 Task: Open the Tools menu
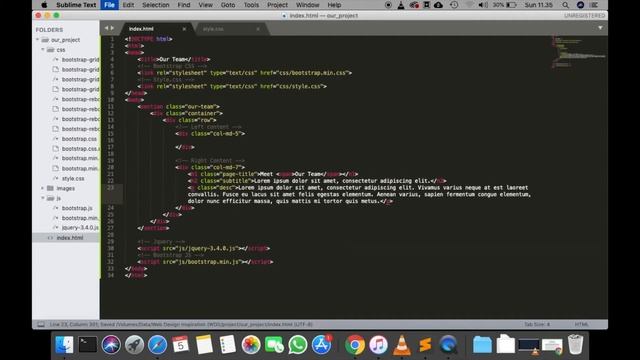[251, 5]
